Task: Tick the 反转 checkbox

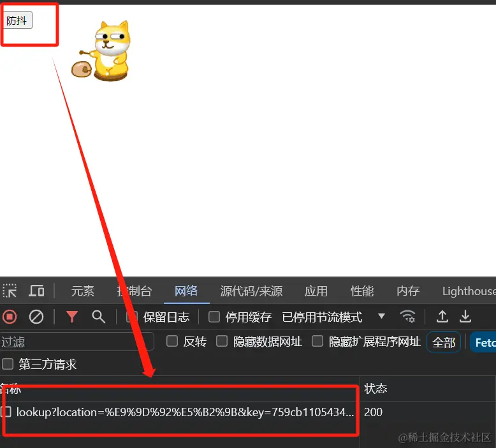Action: coord(172,341)
